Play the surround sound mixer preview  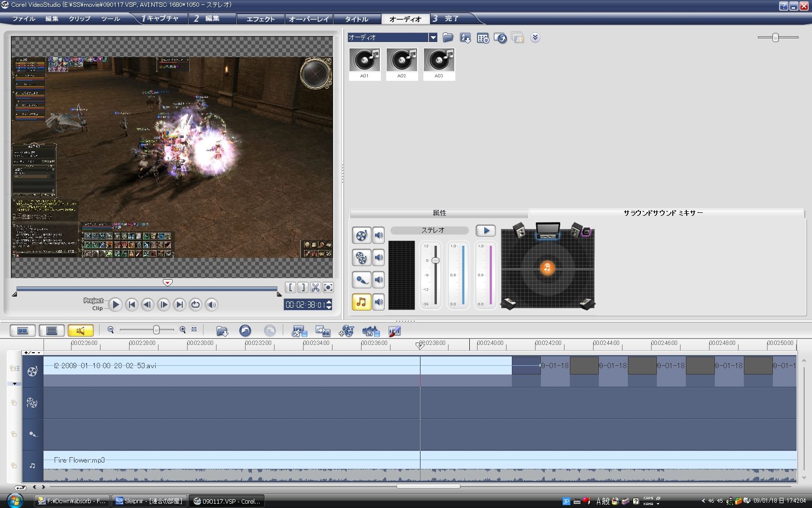point(486,231)
